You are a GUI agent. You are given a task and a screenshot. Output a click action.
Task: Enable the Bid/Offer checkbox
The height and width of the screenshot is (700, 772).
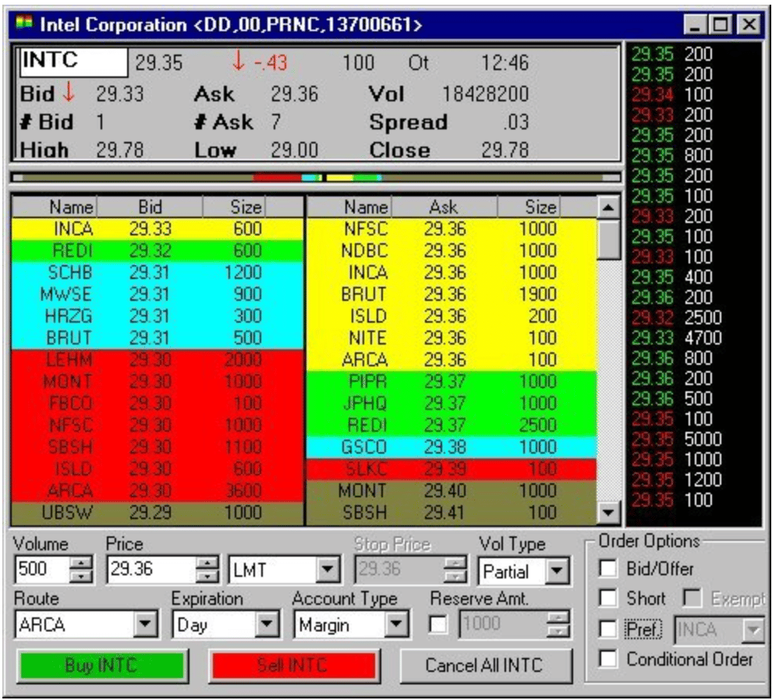coord(608,569)
